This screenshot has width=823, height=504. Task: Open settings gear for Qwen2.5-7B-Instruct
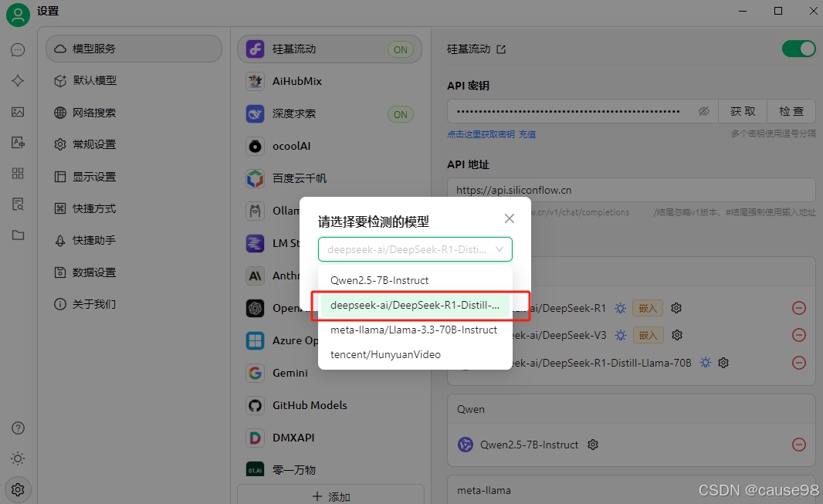click(x=593, y=445)
